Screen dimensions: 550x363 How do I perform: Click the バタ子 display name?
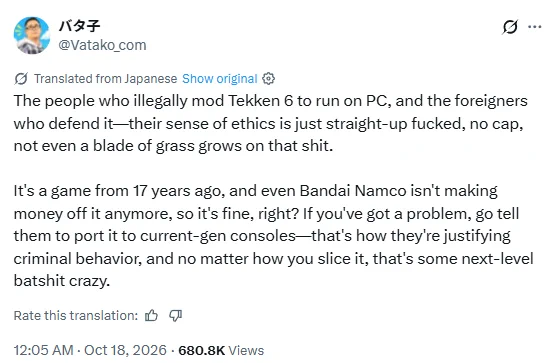[x=80, y=26]
